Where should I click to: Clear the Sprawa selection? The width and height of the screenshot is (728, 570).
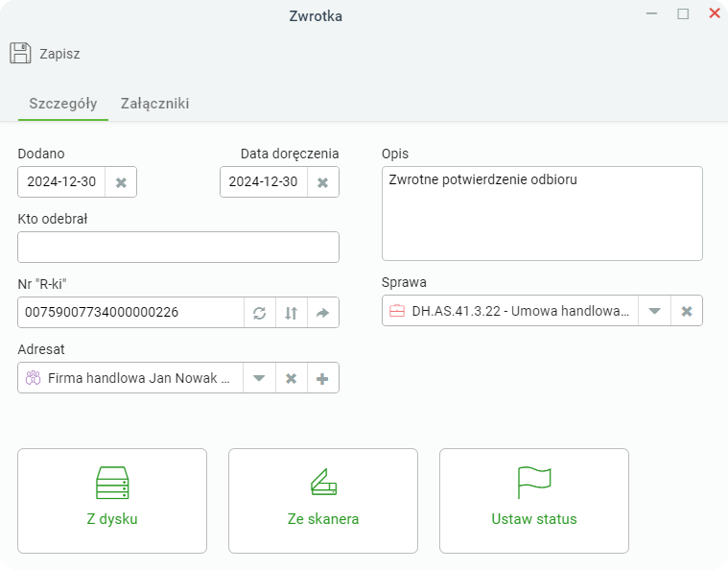[x=687, y=311]
